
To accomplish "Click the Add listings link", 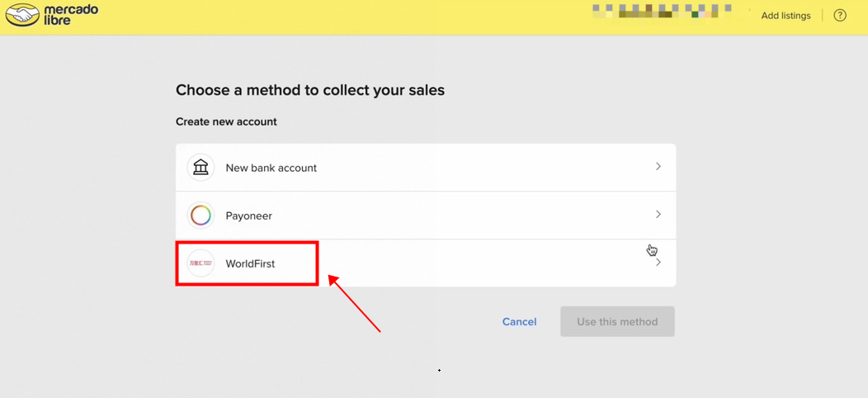I will 785,16.
